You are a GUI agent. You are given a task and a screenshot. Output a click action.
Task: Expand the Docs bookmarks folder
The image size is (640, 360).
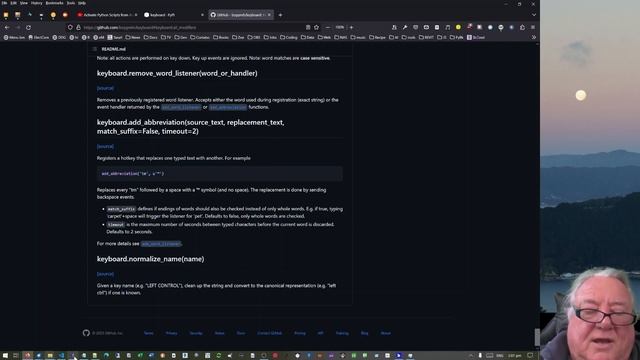tap(151, 37)
